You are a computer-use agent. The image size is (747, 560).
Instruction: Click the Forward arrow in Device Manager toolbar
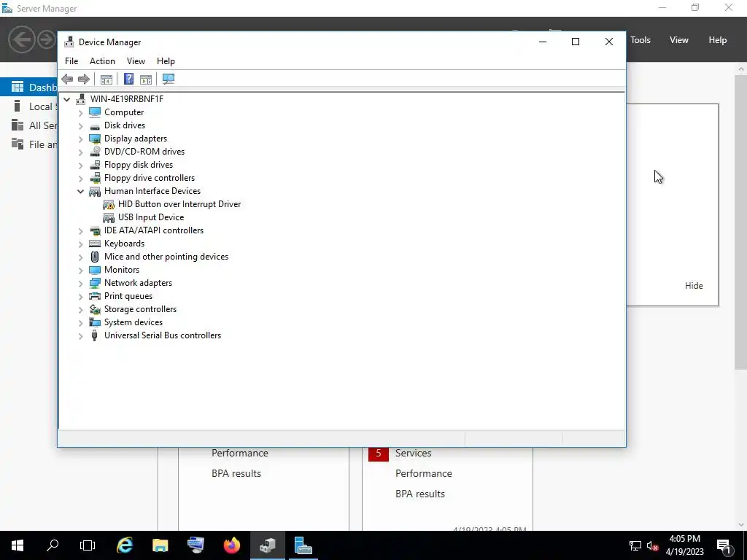pos(84,79)
